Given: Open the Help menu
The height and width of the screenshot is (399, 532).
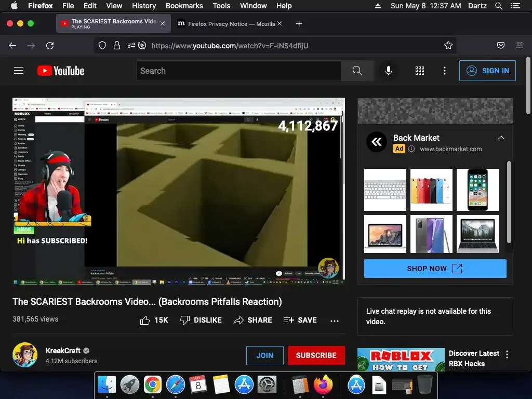Looking at the screenshot, I should coord(284,6).
